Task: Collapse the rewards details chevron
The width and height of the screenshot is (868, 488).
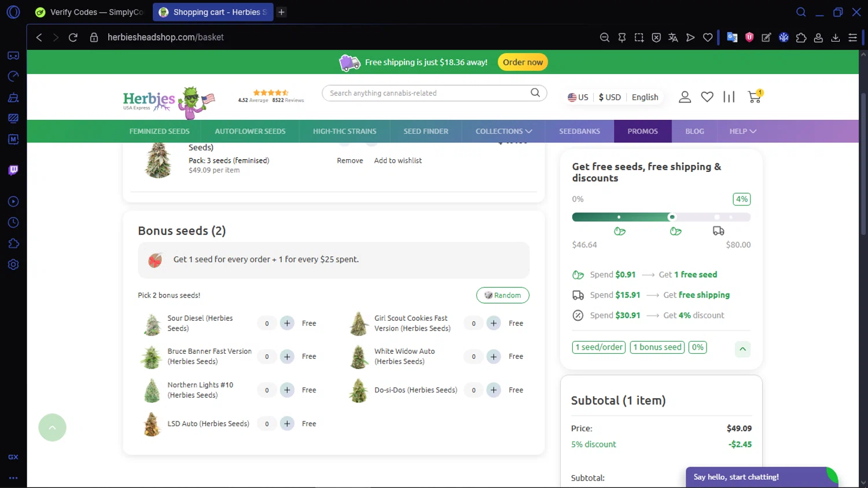Action: pos(742,349)
